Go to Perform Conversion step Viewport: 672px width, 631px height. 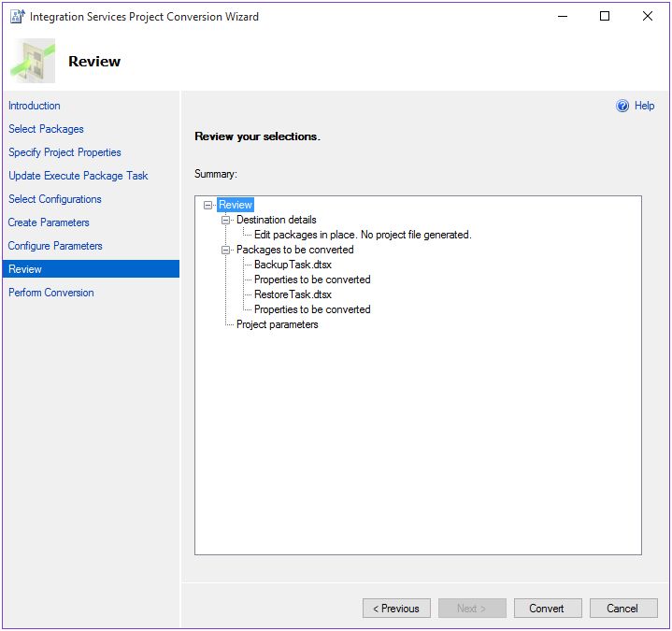tap(51, 293)
